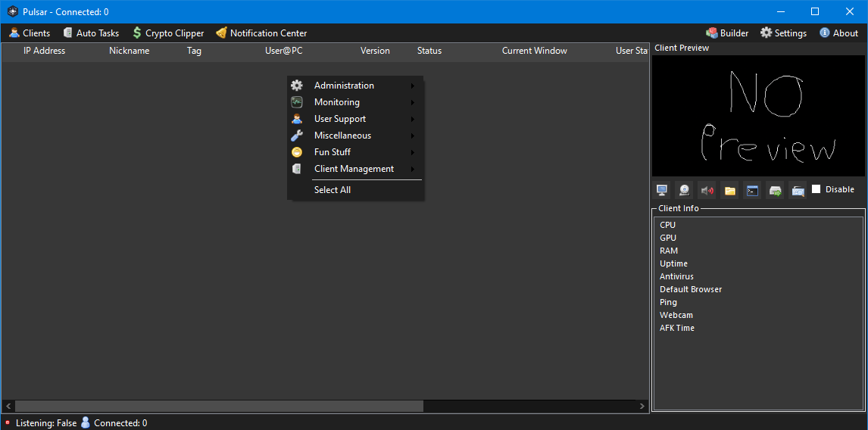
Task: Sort by the Version column
Action: (376, 51)
